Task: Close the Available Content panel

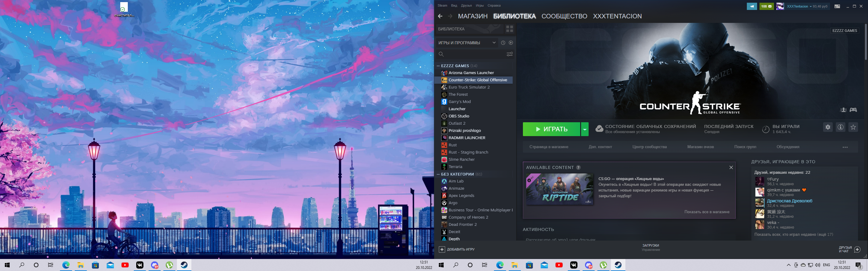Action: click(x=731, y=168)
